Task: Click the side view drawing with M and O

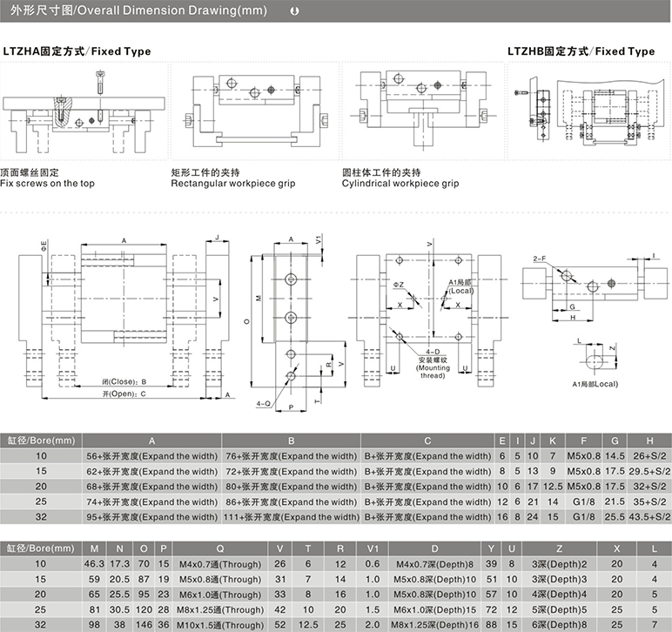Action: (297, 324)
